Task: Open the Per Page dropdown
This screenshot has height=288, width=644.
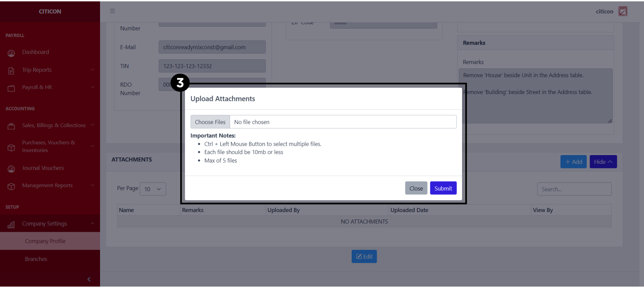Action: tap(152, 189)
